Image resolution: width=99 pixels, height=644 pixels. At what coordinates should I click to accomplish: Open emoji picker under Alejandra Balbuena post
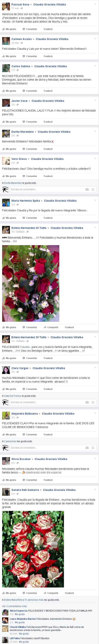[x=93, y=448]
